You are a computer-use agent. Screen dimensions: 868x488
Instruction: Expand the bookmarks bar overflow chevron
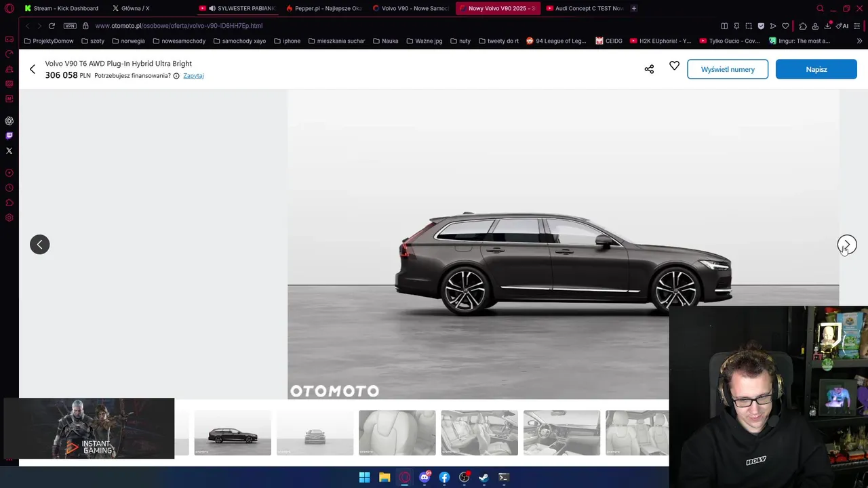pos(859,41)
